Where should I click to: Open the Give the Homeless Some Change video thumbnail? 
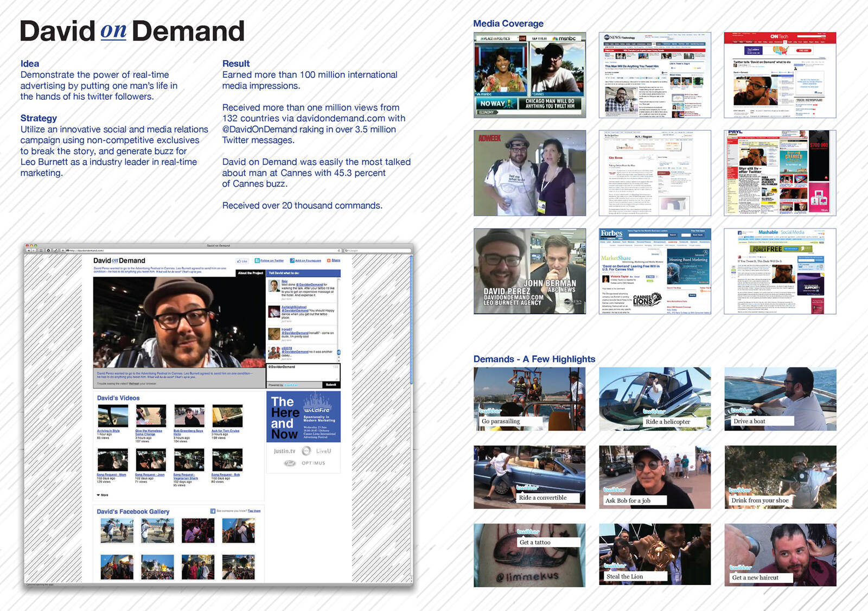click(151, 416)
